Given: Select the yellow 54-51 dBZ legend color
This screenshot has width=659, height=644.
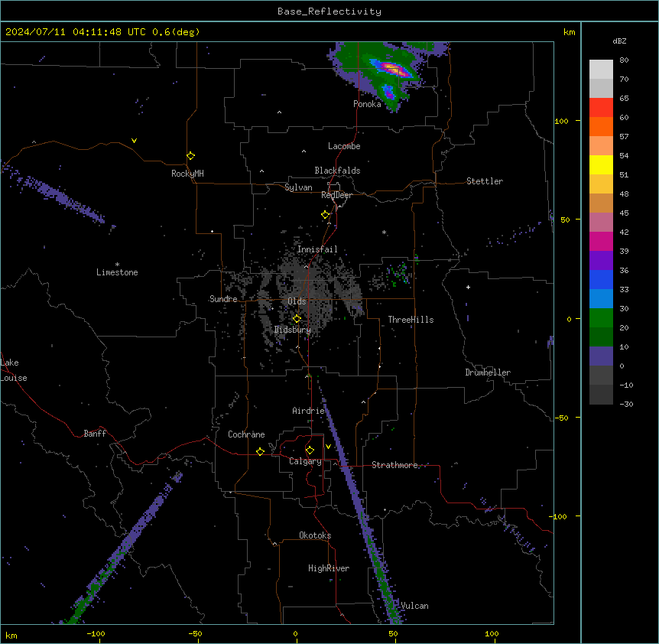Looking at the screenshot, I should 601,164.
